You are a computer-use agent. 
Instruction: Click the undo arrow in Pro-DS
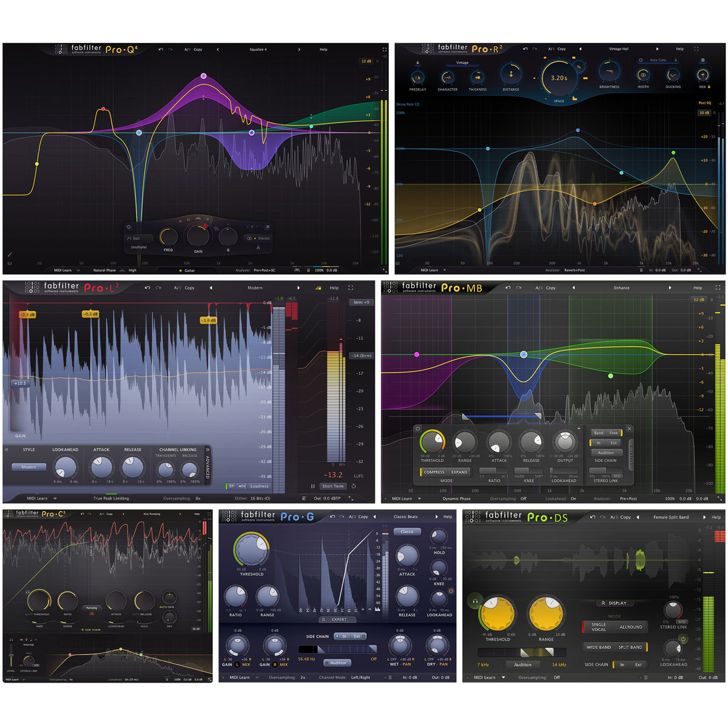tap(593, 517)
